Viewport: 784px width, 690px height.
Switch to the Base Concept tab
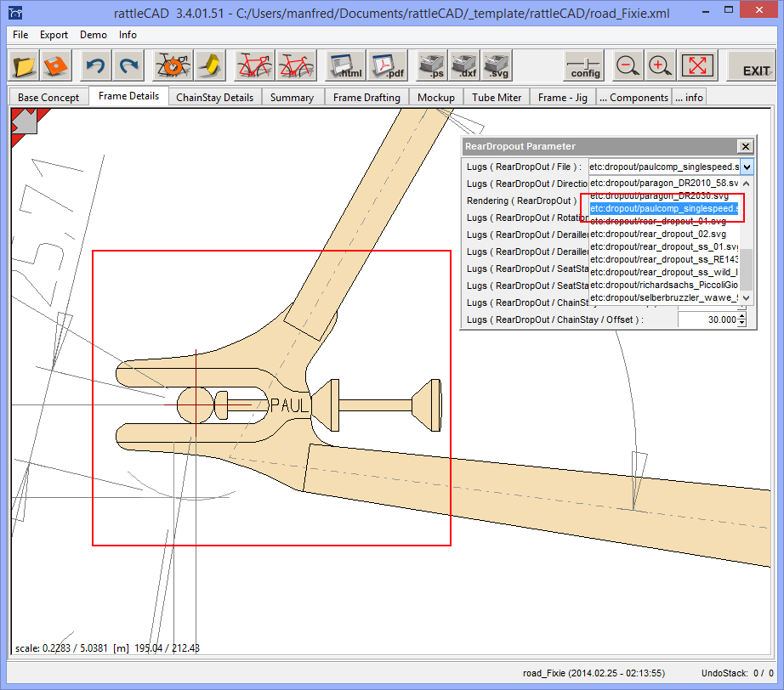[x=48, y=98]
